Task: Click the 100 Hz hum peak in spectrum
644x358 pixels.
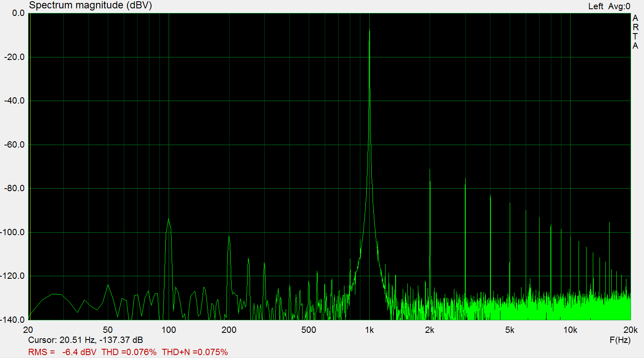Action: [169, 220]
